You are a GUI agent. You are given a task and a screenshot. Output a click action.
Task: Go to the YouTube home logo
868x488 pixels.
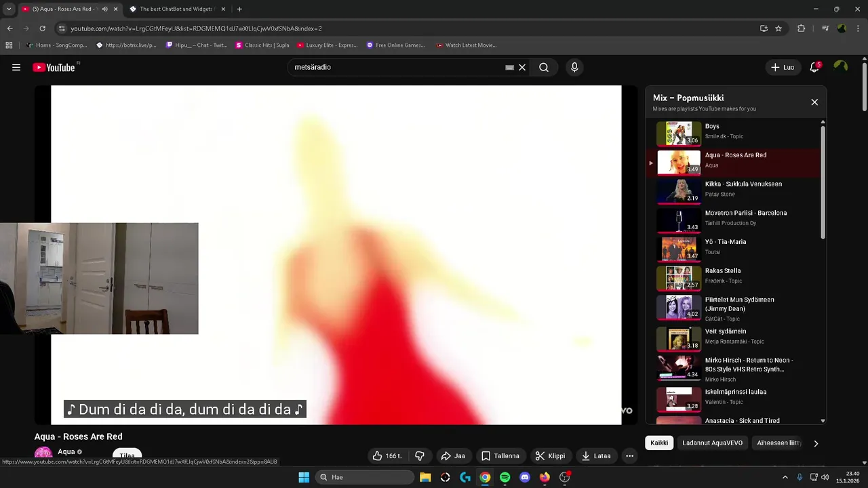(54, 67)
